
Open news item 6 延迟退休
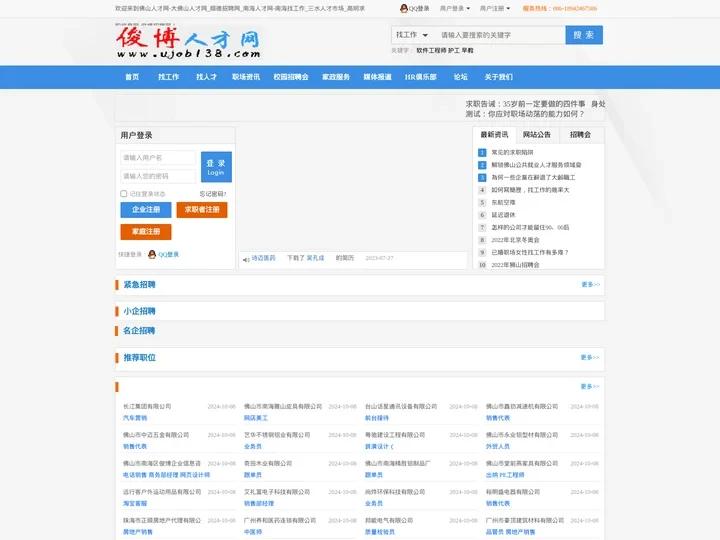503,215
